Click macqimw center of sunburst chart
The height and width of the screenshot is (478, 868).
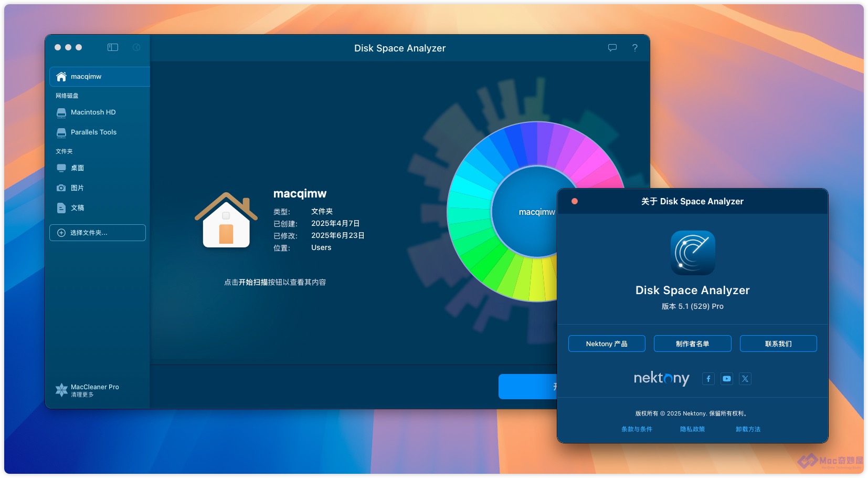[536, 212]
